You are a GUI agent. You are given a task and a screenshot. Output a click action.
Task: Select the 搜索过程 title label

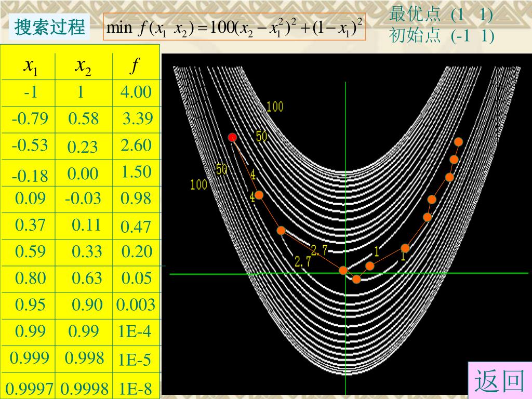(x=49, y=27)
